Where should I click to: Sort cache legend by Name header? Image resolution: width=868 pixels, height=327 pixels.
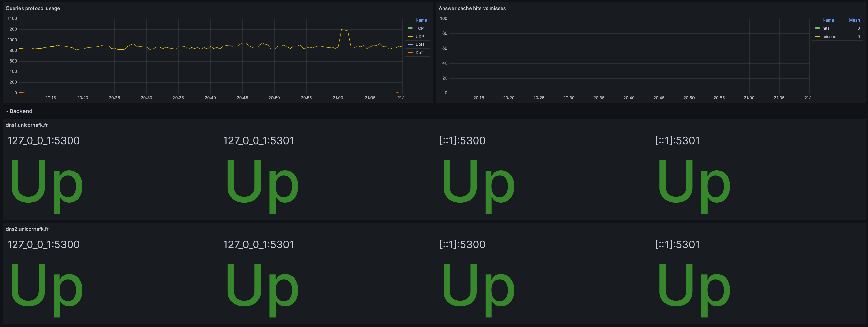(x=828, y=20)
